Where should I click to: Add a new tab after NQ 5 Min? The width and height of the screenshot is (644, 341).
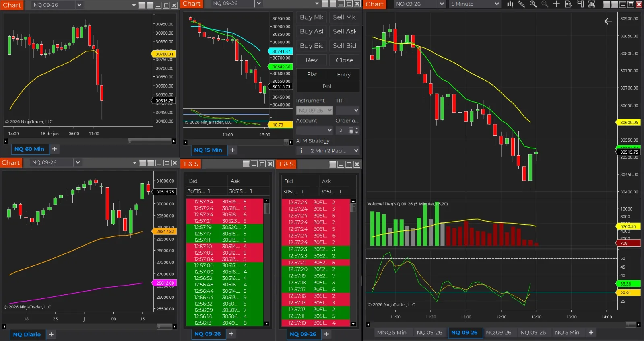point(591,332)
